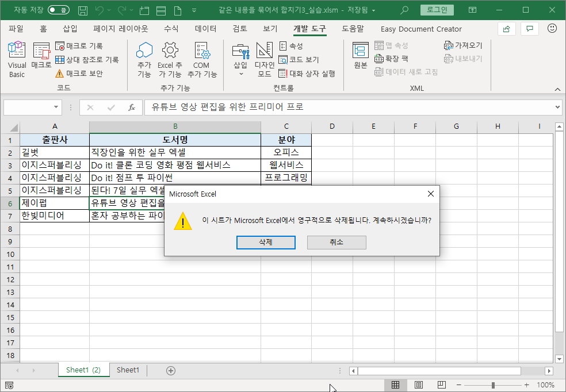Viewport: 566px width, 392px height.
Task: Click Run Dialog (대화 상자 실행)
Action: click(x=307, y=73)
